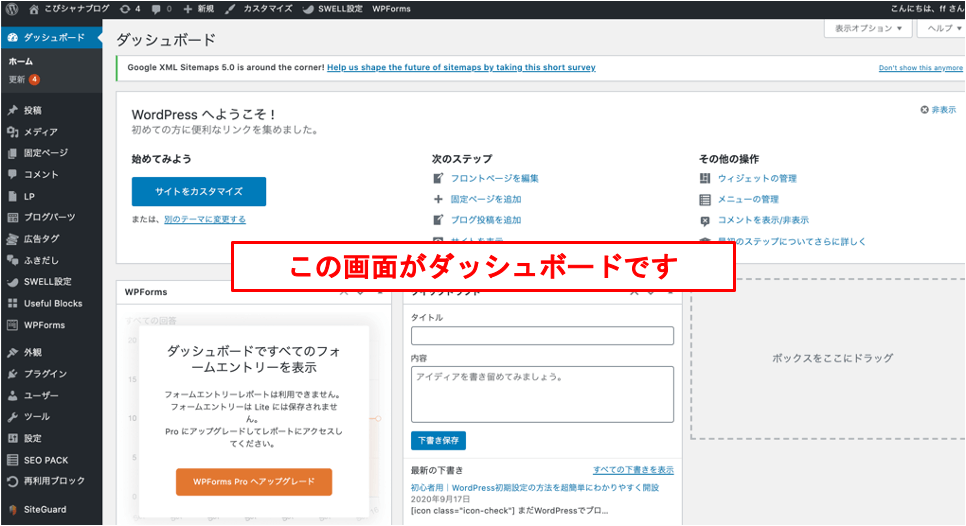Screen dimensions: 966x526
Task: Click the SiteGuard icon in sidebar
Action: 12,509
